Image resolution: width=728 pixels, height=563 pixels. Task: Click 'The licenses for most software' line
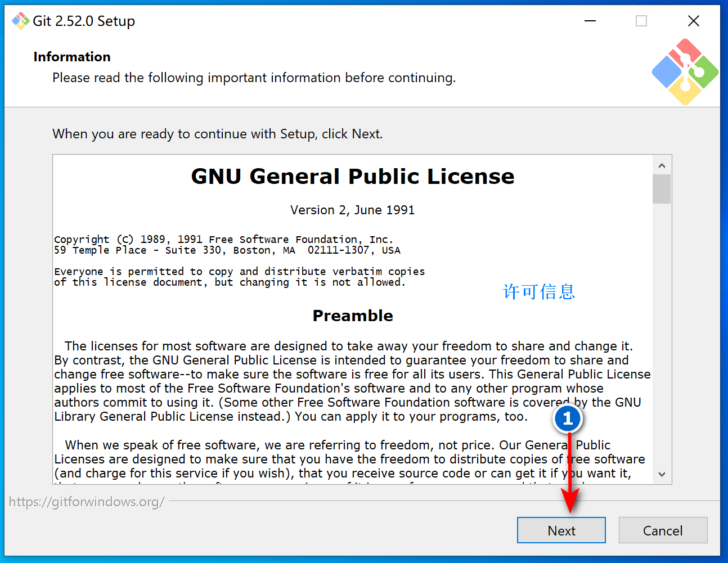click(349, 346)
